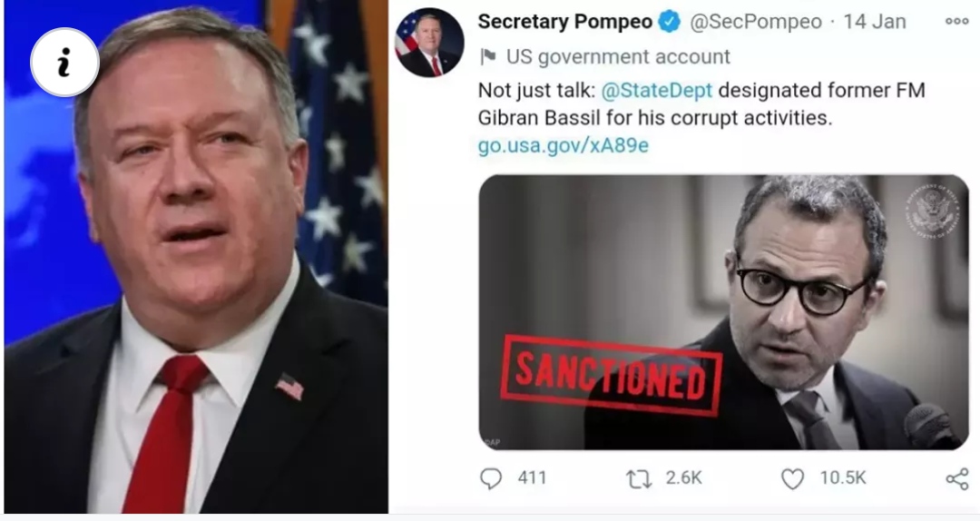Click the @SecPompeo handle
The width and height of the screenshot is (980, 521).
tap(756, 22)
